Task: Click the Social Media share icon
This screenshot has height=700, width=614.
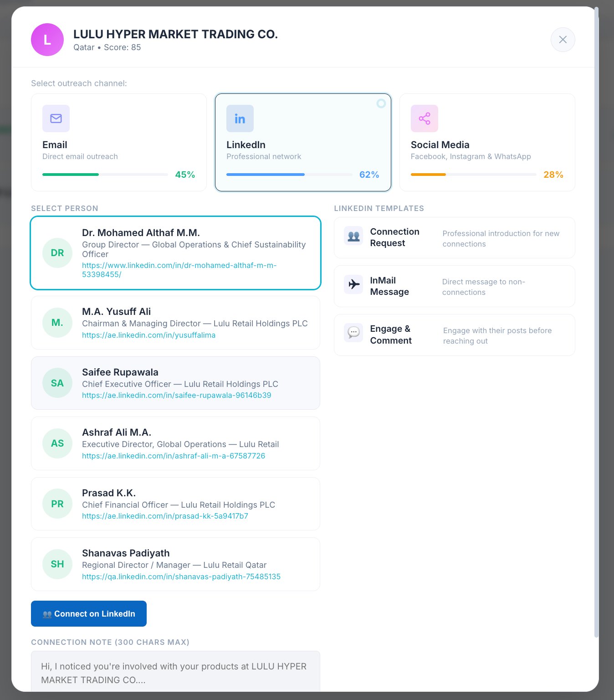Action: pyautogui.click(x=425, y=118)
